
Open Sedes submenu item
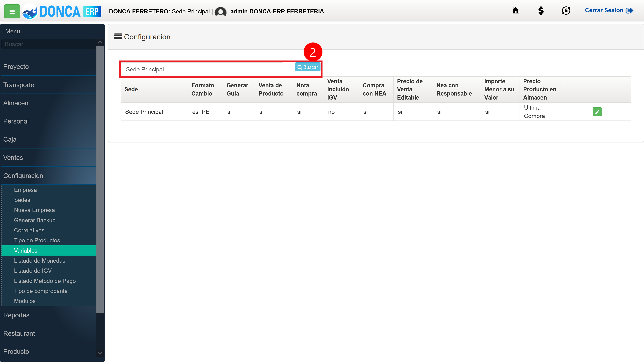[x=49, y=200]
